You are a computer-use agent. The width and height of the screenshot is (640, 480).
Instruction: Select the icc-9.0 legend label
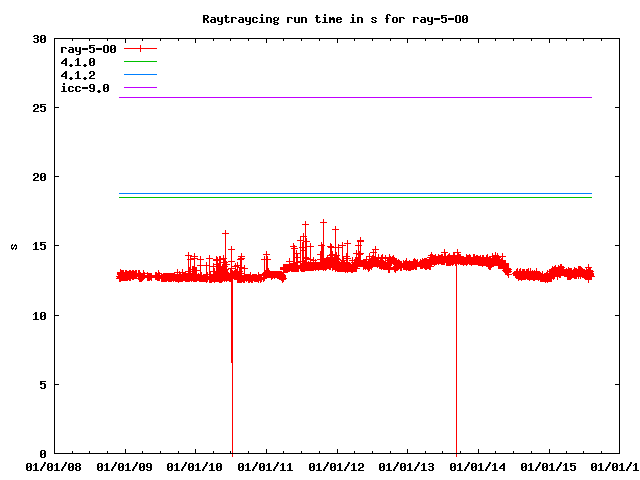pyautogui.click(x=85, y=90)
